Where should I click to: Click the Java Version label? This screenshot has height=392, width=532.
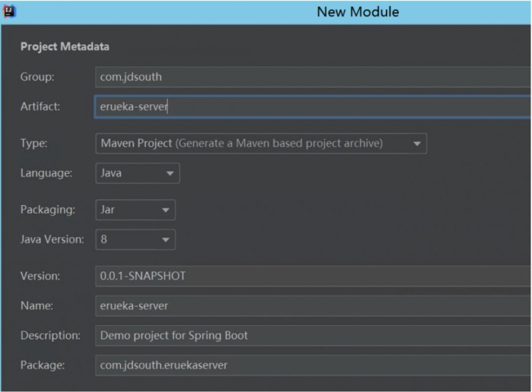pos(52,239)
